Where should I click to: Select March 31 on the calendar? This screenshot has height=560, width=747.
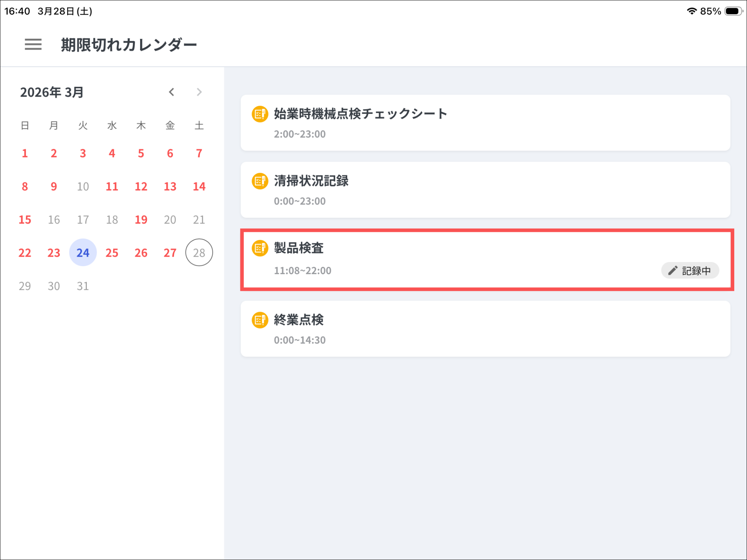[x=83, y=286]
